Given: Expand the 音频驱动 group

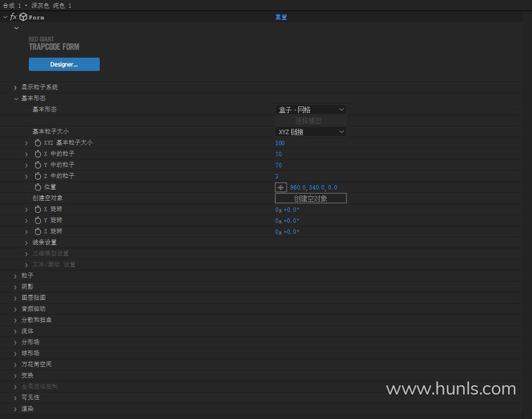Looking at the screenshot, I should click(16, 309).
